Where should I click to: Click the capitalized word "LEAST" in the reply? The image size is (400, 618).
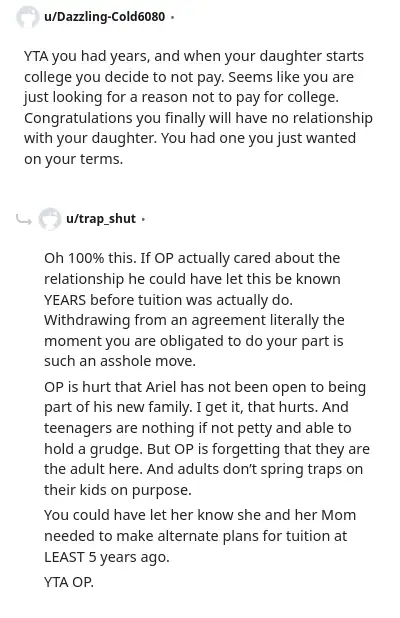tap(64, 557)
